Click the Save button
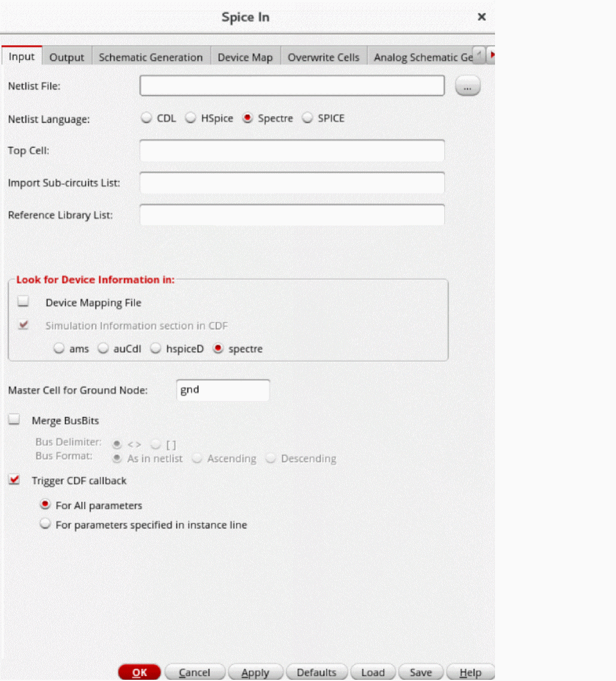Viewport: 616px width, 681px height. click(420, 672)
